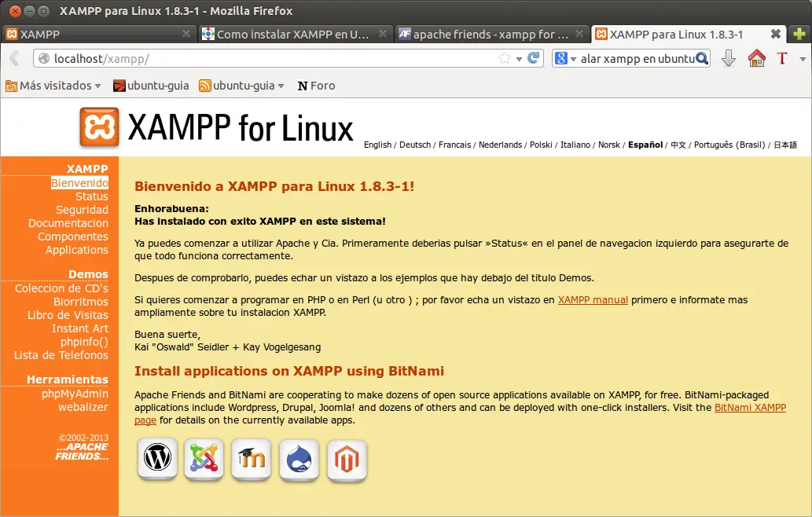The image size is (812, 517).
Task: Launch phpMyAdmin from Herramientas
Action: click(75, 394)
